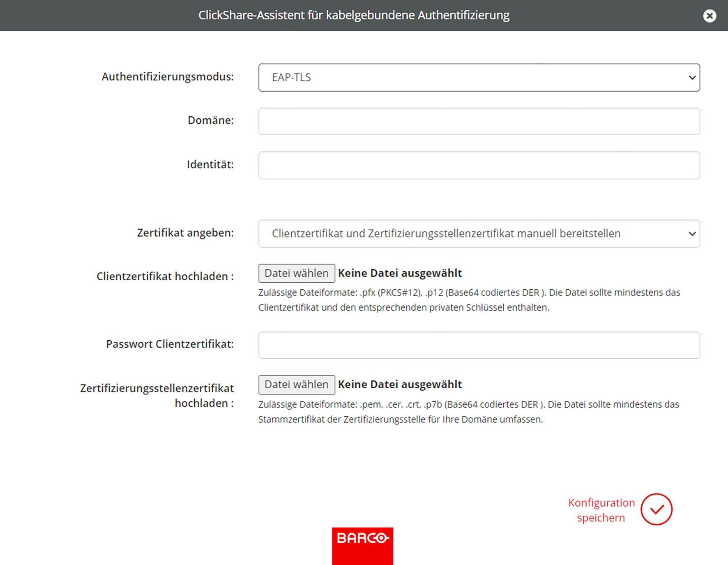Click the Clientzertifikat hochladen label
The image size is (728, 565).
(x=165, y=277)
